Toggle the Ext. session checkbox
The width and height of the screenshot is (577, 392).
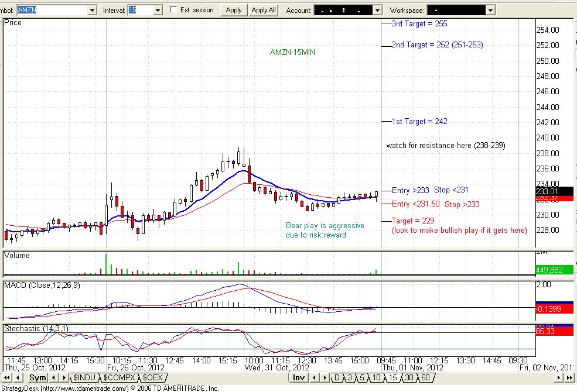(x=173, y=10)
